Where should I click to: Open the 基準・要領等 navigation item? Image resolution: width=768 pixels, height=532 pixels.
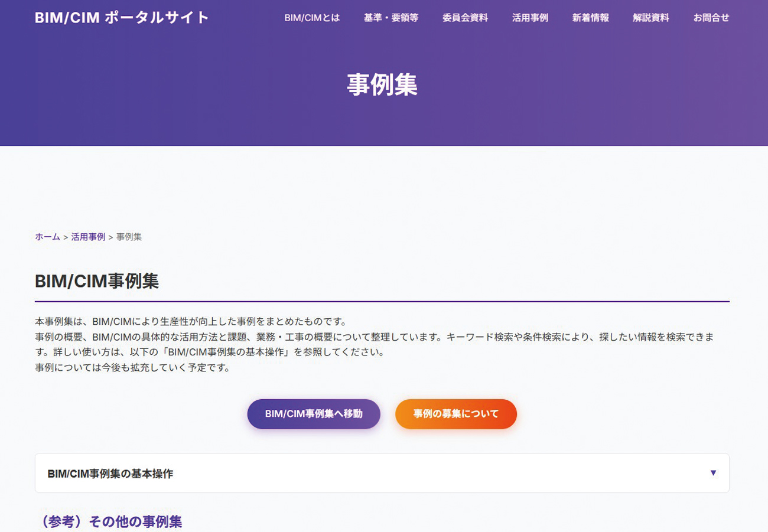click(390, 18)
